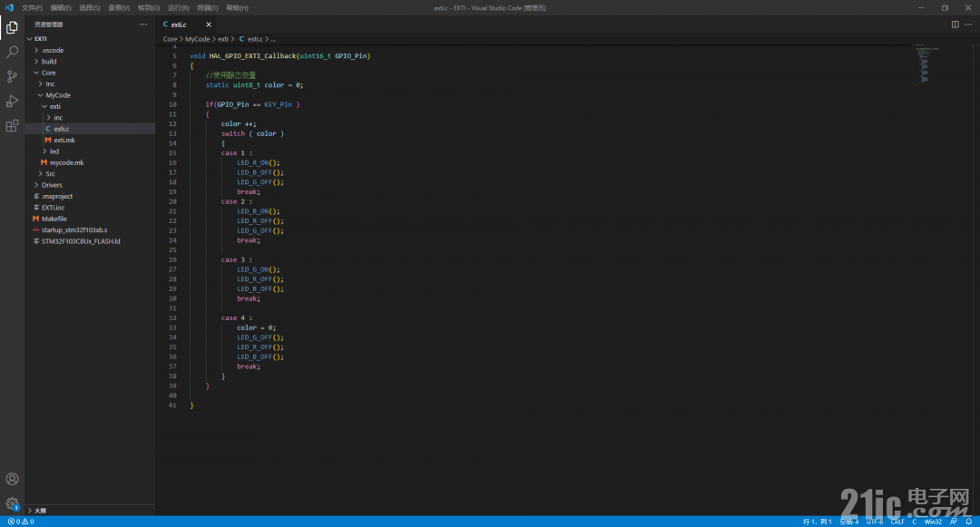Click the feedback icon in status bar
Viewport: 980px width, 527px height.
pos(954,522)
